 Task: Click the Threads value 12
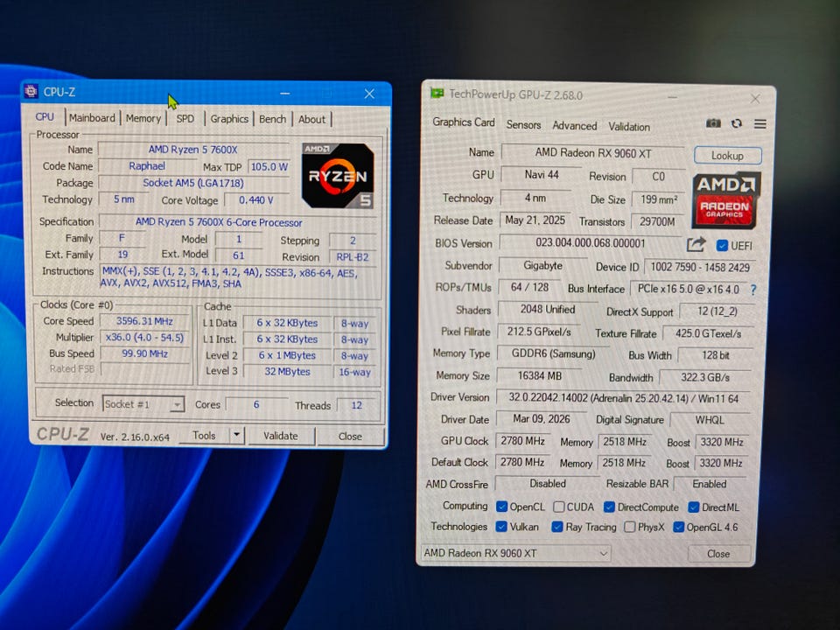click(357, 405)
